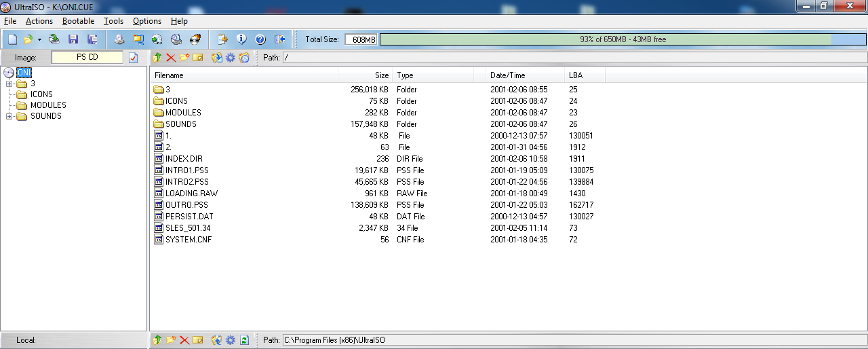Click the Save floppy disk icon

pyautogui.click(x=73, y=39)
